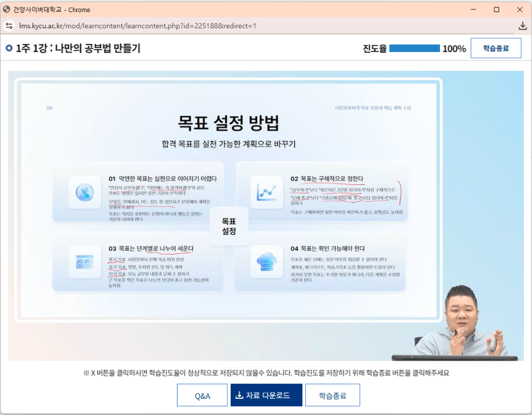Image resolution: width=532 pixels, height=415 pixels.
Task: Open the site information icon beside the URL
Action: pos(9,26)
